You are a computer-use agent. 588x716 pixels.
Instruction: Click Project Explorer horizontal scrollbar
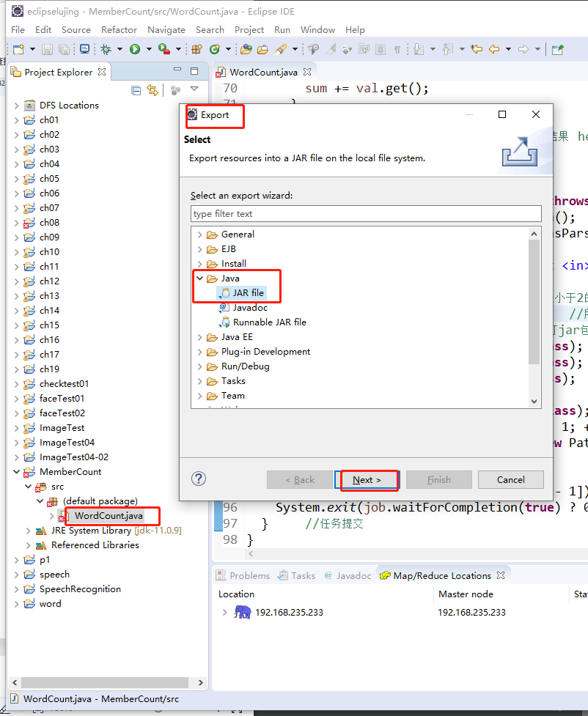pyautogui.click(x=105, y=683)
